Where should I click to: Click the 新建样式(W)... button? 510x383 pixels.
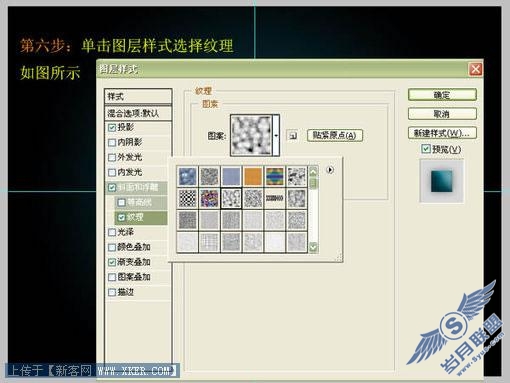(442, 133)
